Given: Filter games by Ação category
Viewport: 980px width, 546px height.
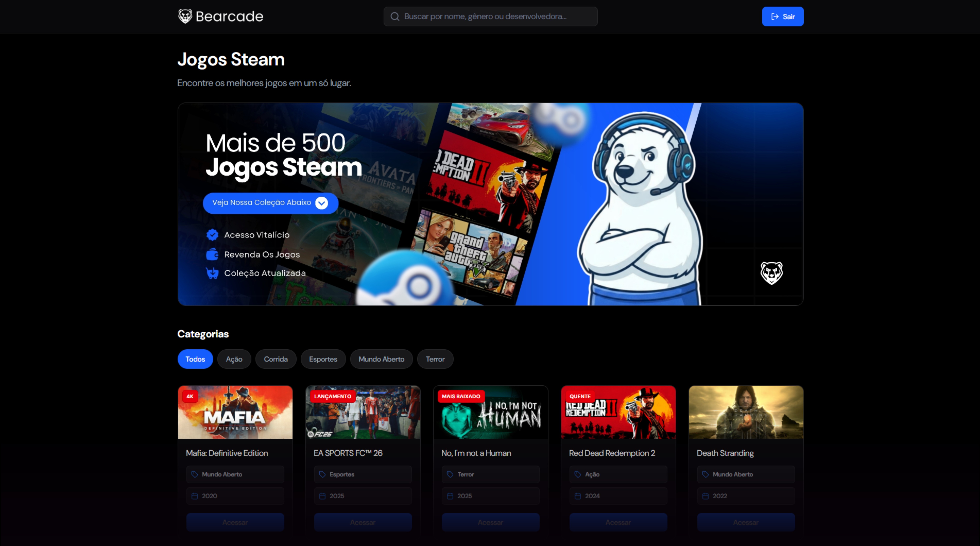Looking at the screenshot, I should coord(234,359).
